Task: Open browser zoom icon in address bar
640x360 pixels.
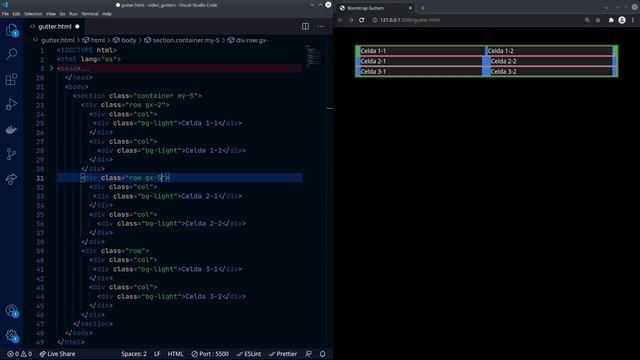Action: (x=587, y=20)
